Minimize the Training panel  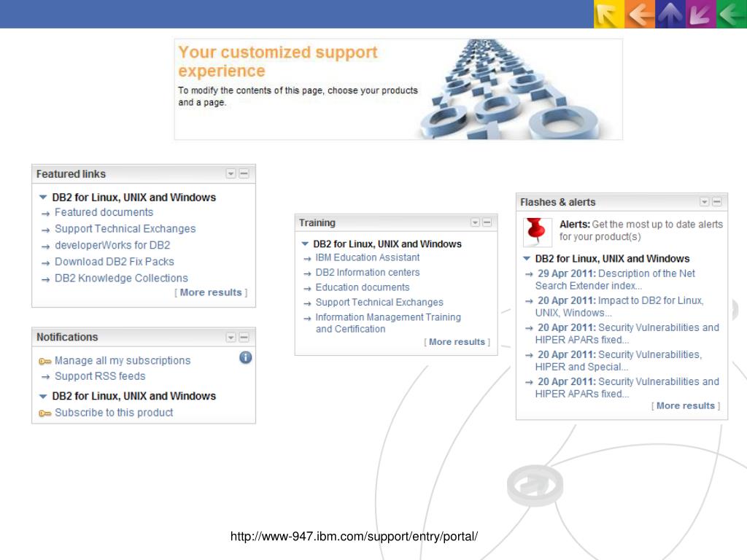(487, 222)
